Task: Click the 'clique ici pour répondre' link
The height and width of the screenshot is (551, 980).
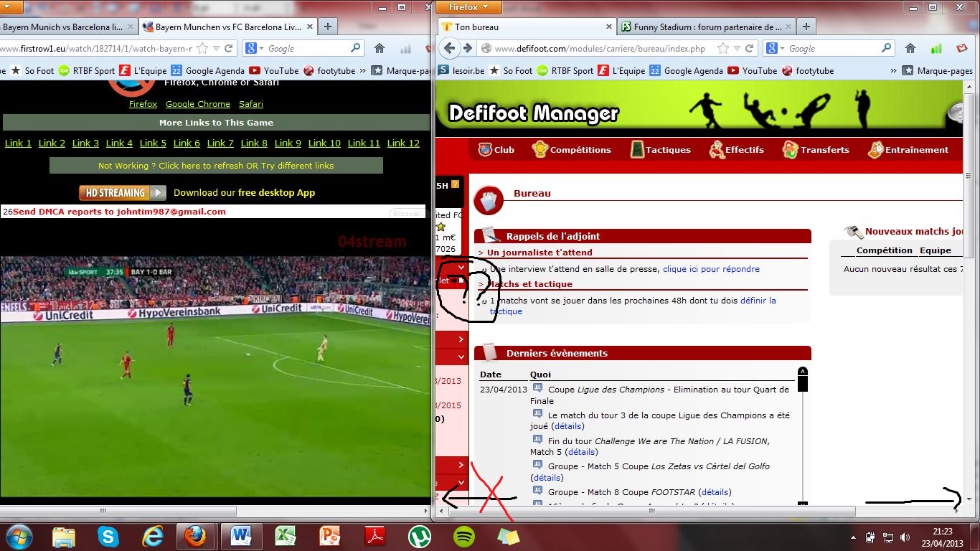Action: tap(711, 269)
